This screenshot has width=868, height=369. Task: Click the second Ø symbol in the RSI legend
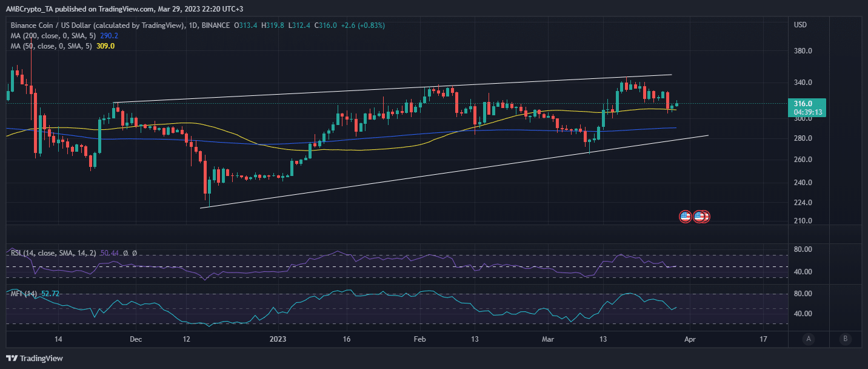(x=135, y=253)
